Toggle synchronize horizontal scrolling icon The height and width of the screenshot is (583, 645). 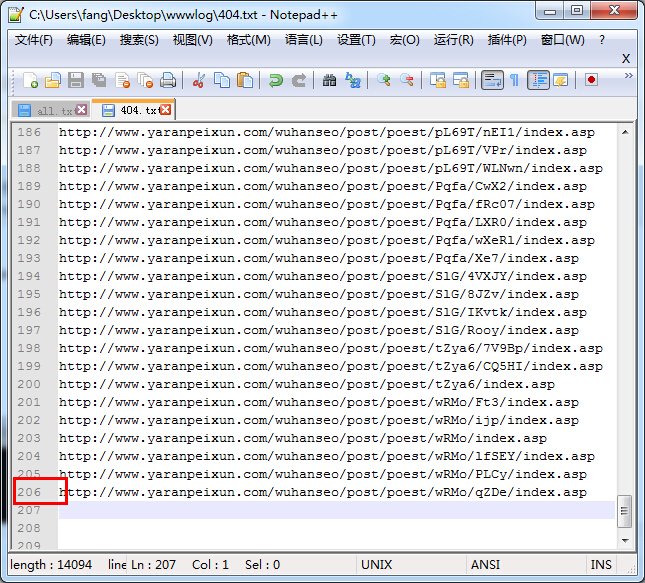click(x=461, y=80)
